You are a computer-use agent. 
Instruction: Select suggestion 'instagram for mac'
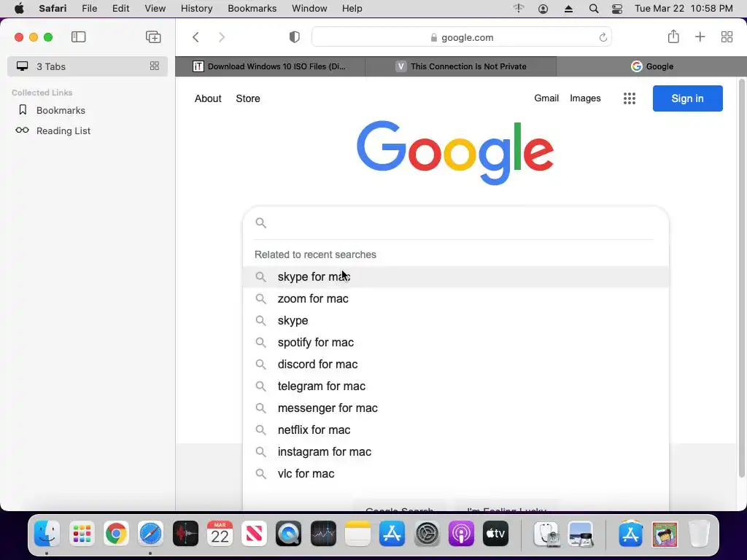(x=456, y=452)
